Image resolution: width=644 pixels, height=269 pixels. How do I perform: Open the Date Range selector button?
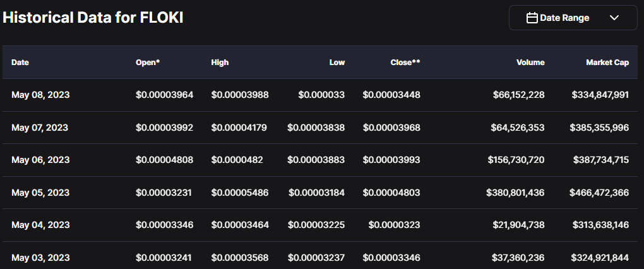[x=573, y=18]
